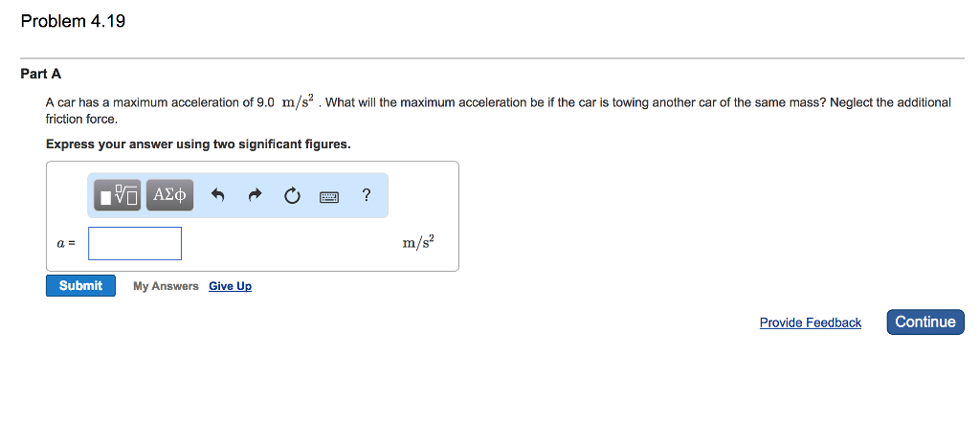This screenshot has height=421, width=980.
Task: Click the m/s² unit label beside answer
Action: [418, 243]
